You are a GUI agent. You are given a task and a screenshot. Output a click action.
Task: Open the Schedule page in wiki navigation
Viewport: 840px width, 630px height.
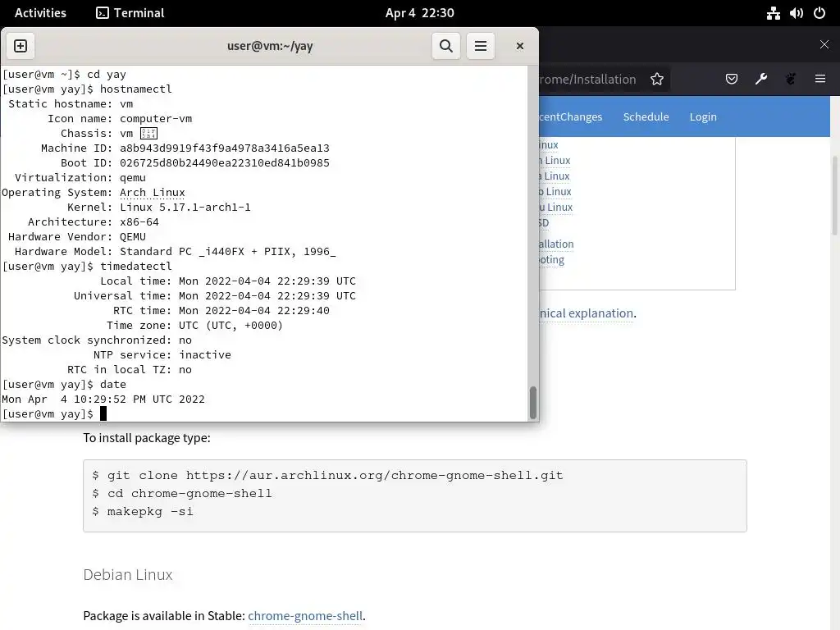(x=646, y=116)
